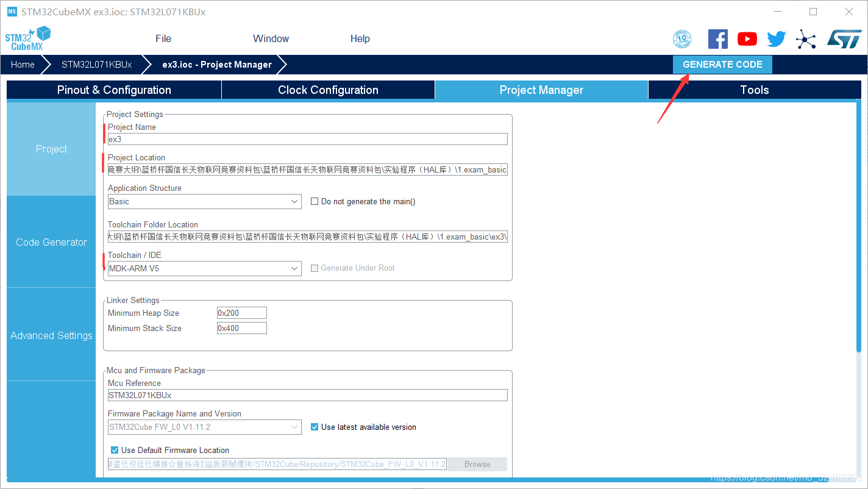Click the vertical scrollbar of settings panel
Viewport: 868px width, 489px height.
point(859,227)
